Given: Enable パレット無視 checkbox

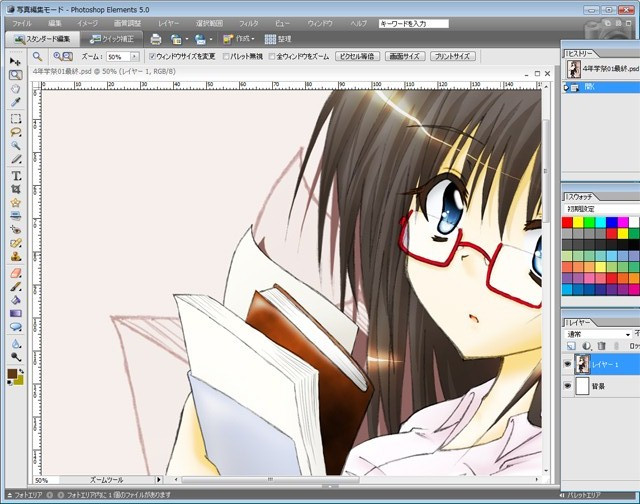Looking at the screenshot, I should [x=226, y=56].
